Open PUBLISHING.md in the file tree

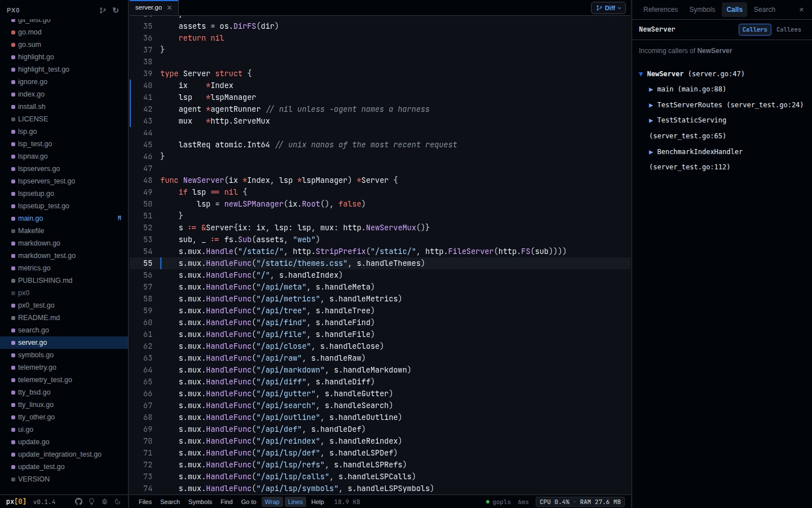(x=64, y=281)
